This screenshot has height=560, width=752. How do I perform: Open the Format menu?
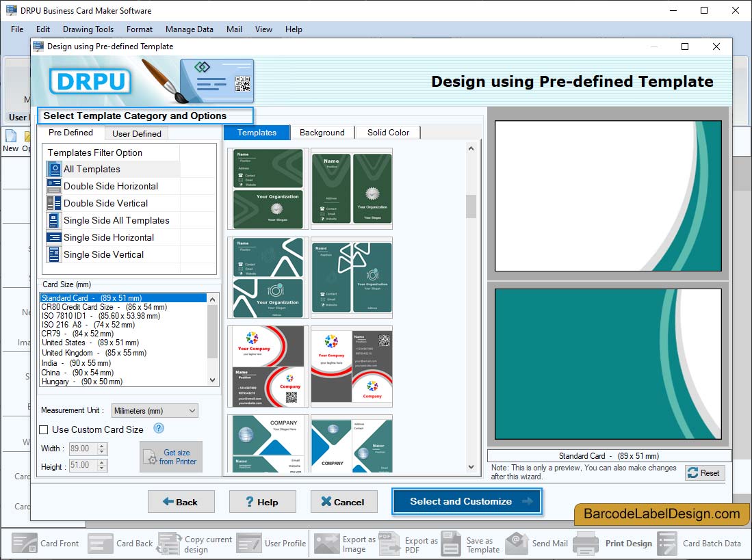(140, 29)
